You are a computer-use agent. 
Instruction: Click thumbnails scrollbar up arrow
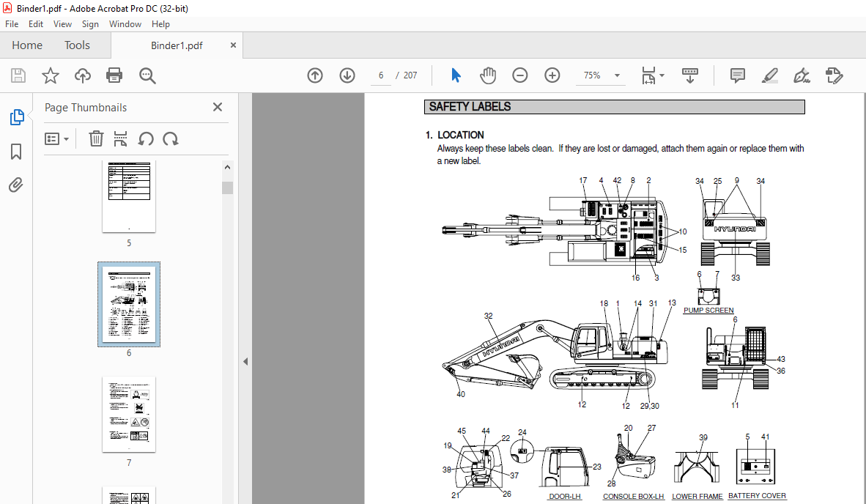228,167
